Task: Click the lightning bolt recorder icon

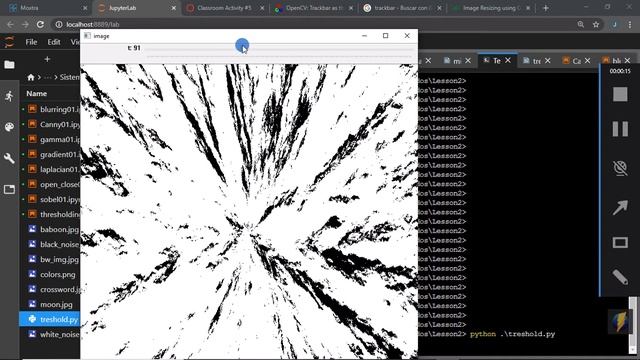Action: (620, 321)
